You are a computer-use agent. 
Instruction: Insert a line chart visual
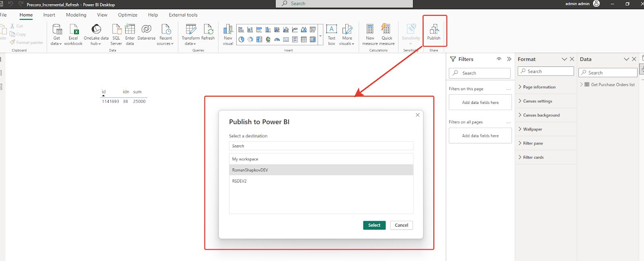tap(295, 30)
